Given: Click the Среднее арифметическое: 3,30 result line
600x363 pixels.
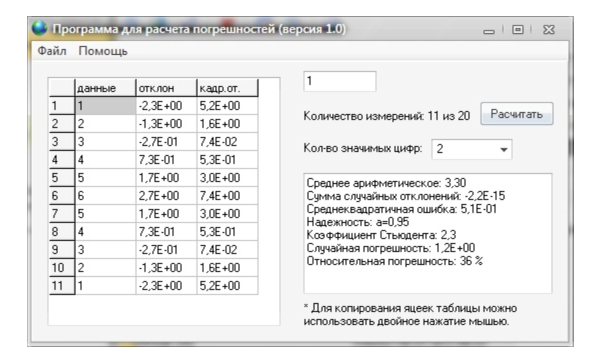Looking at the screenshot, I should [386, 183].
